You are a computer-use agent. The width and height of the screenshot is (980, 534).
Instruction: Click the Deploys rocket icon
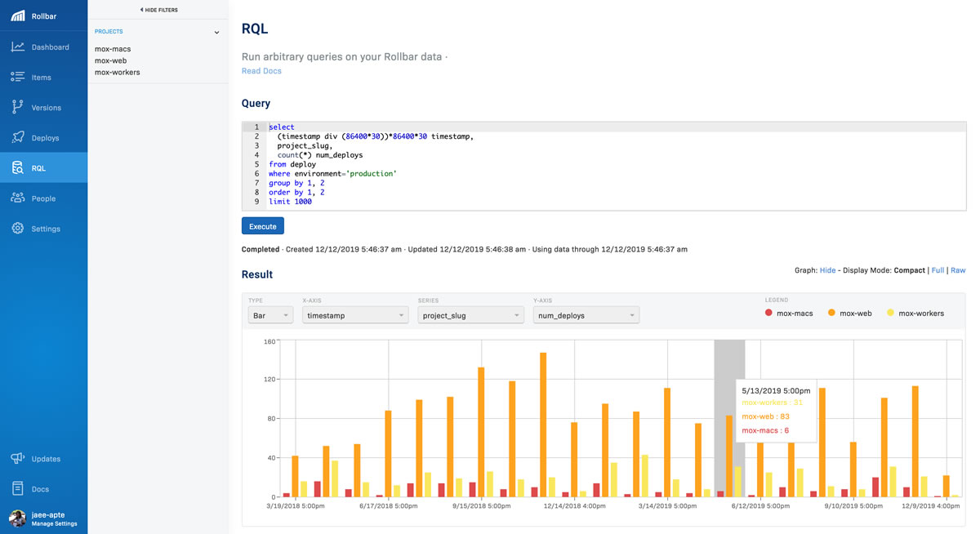[17, 137]
